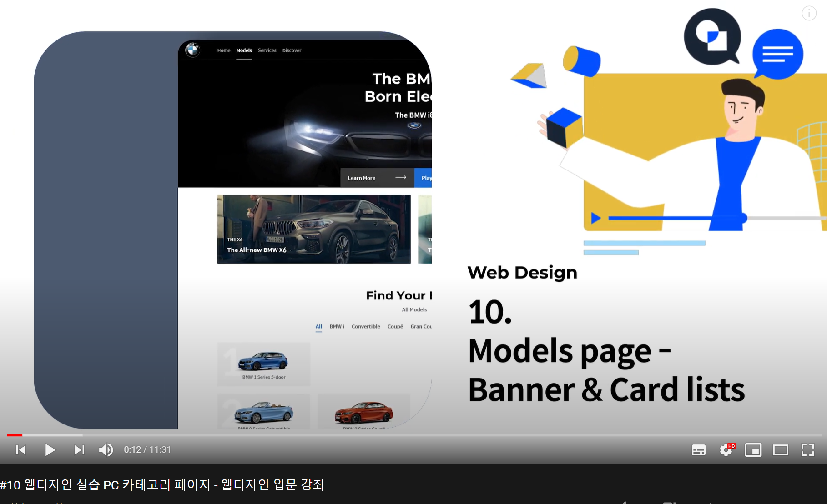The image size is (827, 504).
Task: Open the red BMW 2 Series Coupé card
Action: click(364, 412)
